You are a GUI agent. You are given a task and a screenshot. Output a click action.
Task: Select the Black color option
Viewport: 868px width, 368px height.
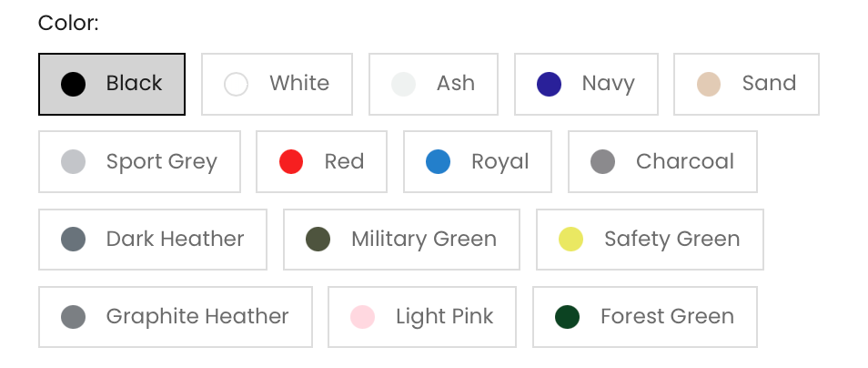112,84
